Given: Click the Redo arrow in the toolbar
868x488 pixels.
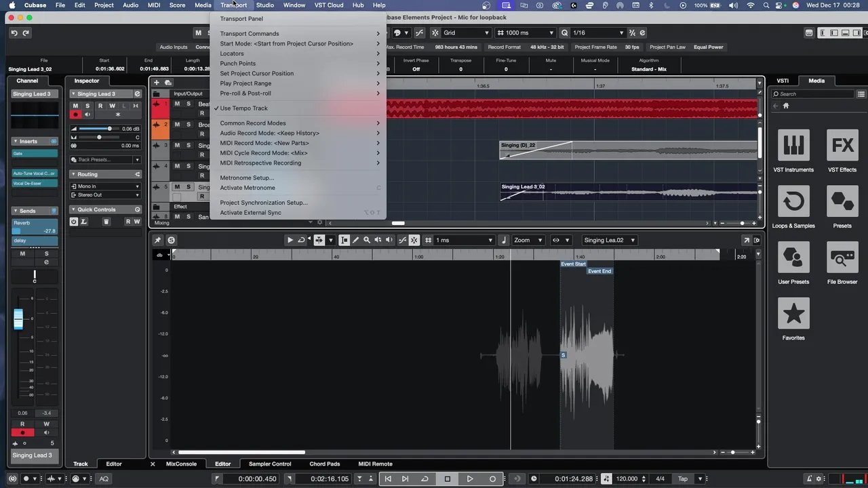Looking at the screenshot, I should [26, 33].
